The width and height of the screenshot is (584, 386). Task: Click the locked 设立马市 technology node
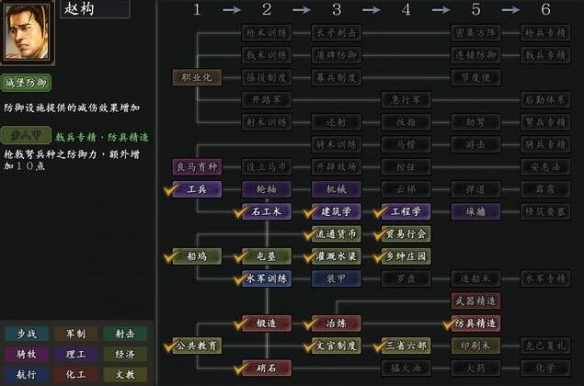coord(267,167)
